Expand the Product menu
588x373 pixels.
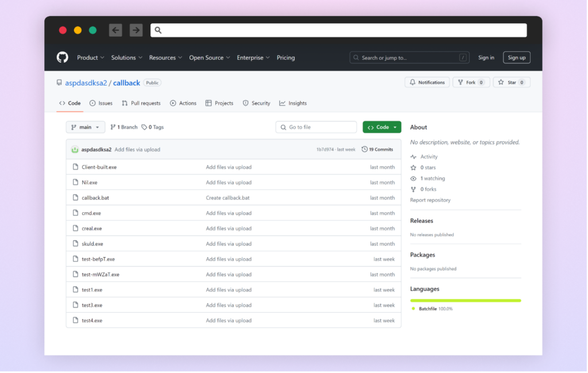91,58
